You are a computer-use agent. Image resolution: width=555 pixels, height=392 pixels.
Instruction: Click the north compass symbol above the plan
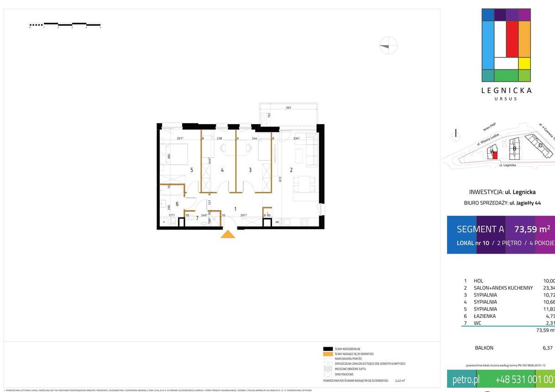pos(388,45)
